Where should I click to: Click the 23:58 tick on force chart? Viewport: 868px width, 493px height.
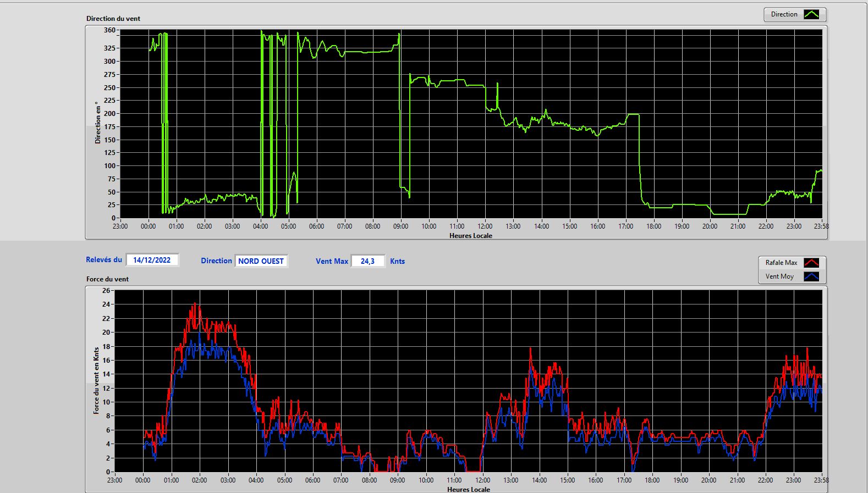tap(821, 480)
